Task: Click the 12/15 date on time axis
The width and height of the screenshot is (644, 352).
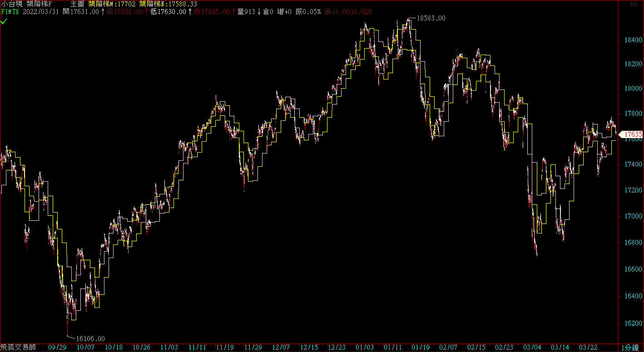Action: click(x=309, y=347)
